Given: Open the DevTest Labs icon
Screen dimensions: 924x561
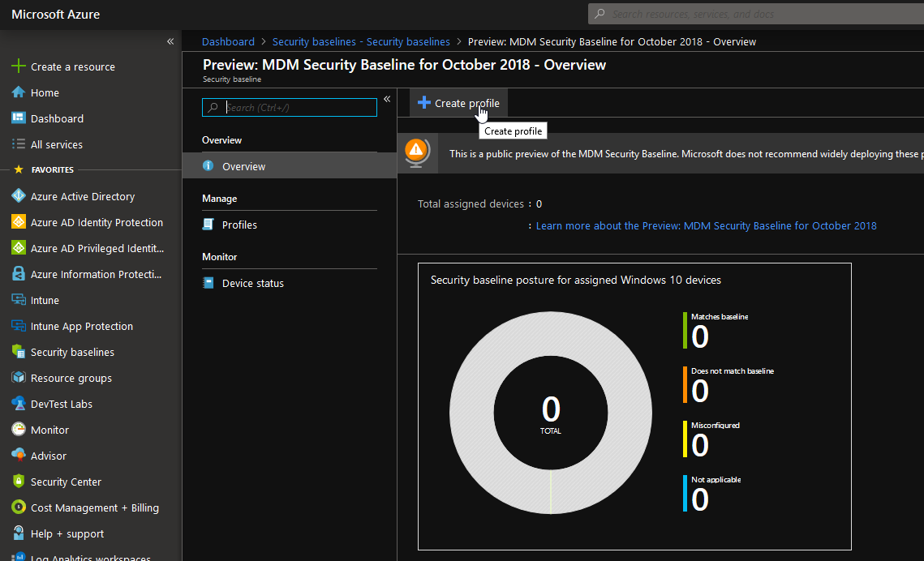Looking at the screenshot, I should (18, 404).
